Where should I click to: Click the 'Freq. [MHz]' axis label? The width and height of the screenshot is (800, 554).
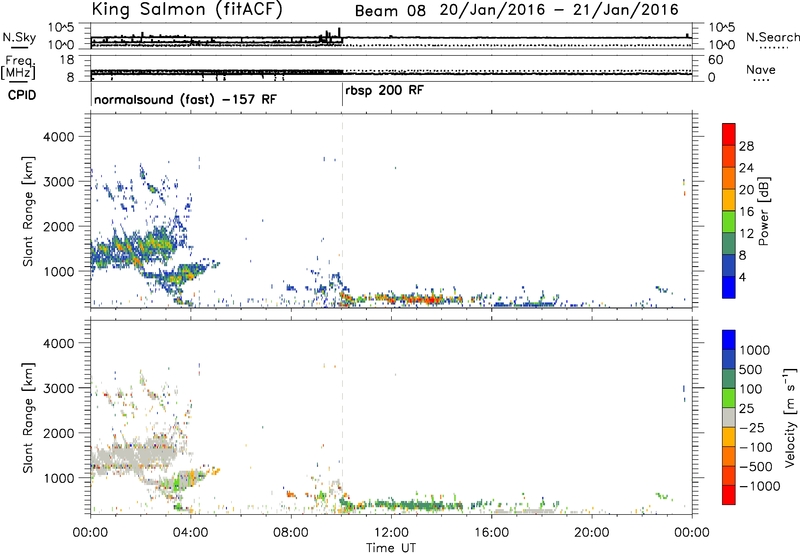tap(20, 67)
